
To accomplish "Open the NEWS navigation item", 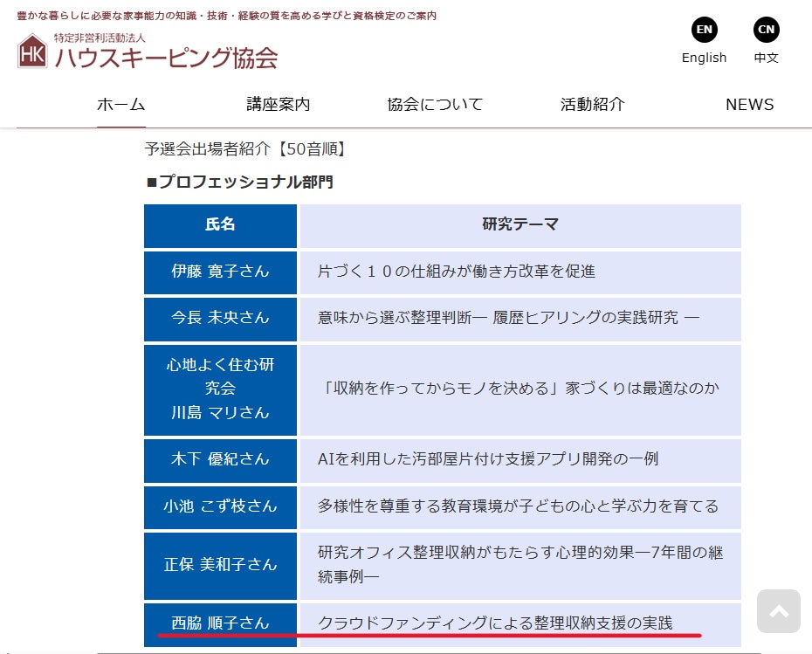I will pyautogui.click(x=749, y=105).
